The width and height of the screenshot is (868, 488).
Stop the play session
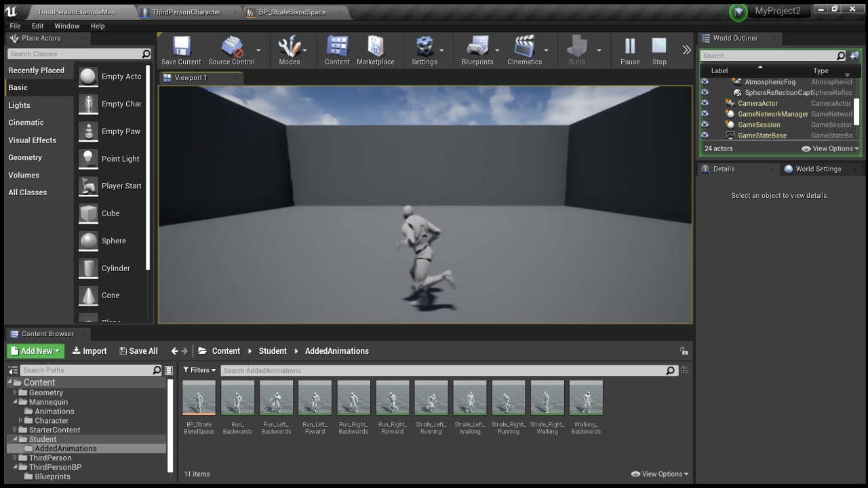(x=659, y=47)
